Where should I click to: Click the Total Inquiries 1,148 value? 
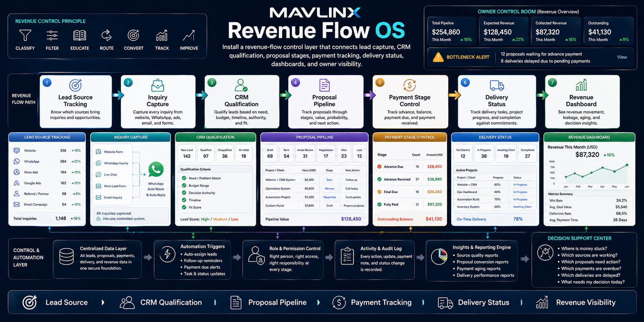click(x=61, y=219)
